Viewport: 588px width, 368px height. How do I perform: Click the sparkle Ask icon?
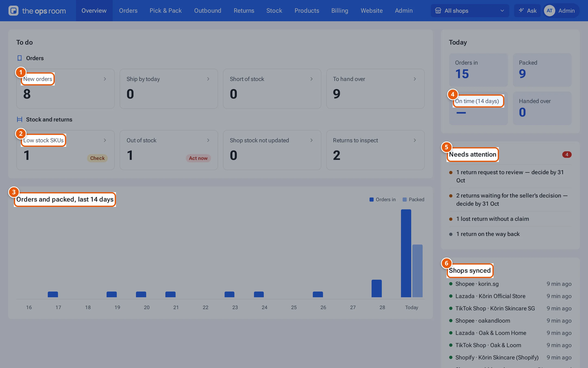click(521, 10)
